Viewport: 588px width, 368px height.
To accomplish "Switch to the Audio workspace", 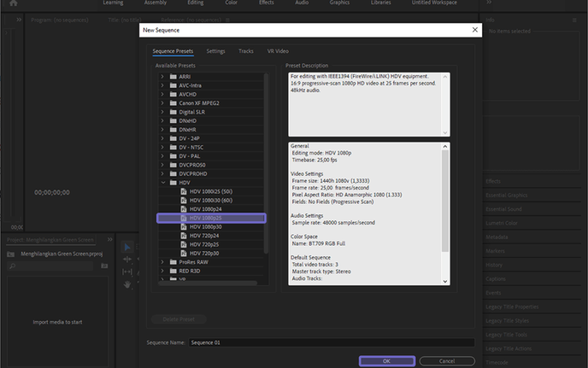I will [301, 3].
